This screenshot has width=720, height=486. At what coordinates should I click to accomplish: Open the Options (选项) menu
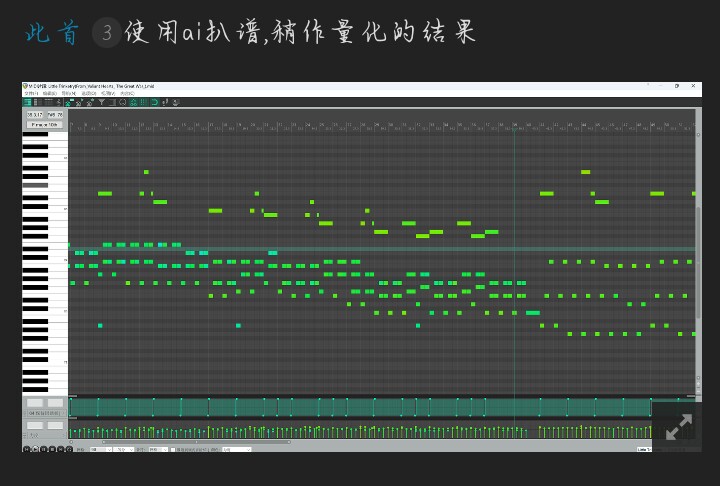[89, 93]
